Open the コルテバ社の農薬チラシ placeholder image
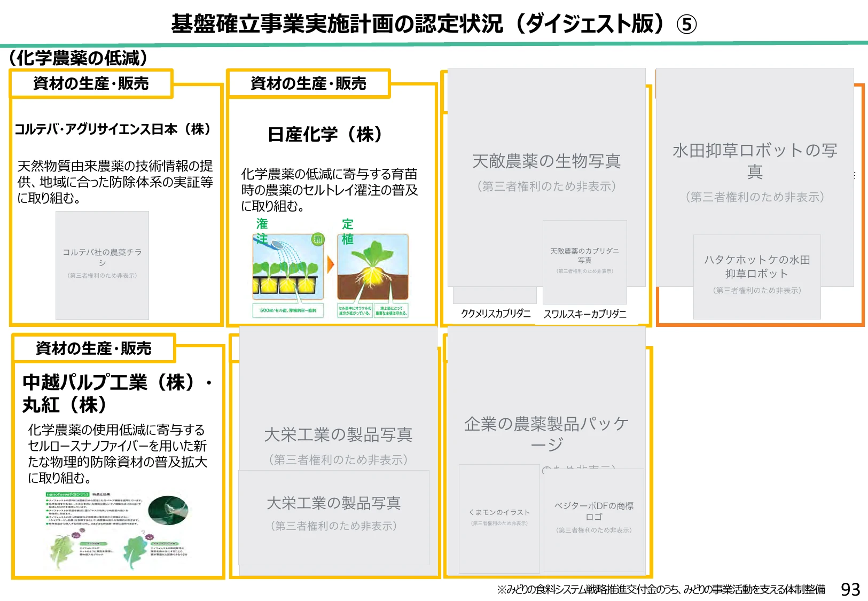This screenshot has width=868, height=601. coord(102,266)
